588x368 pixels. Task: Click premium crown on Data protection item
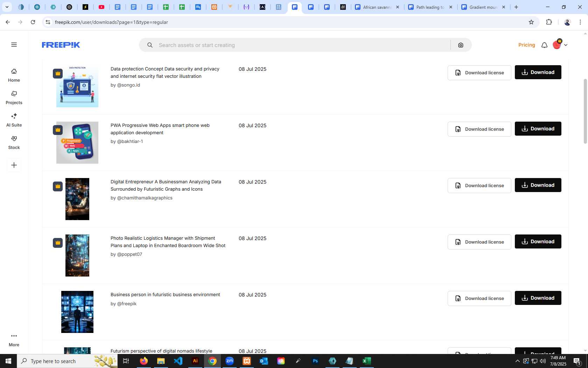[58, 73]
